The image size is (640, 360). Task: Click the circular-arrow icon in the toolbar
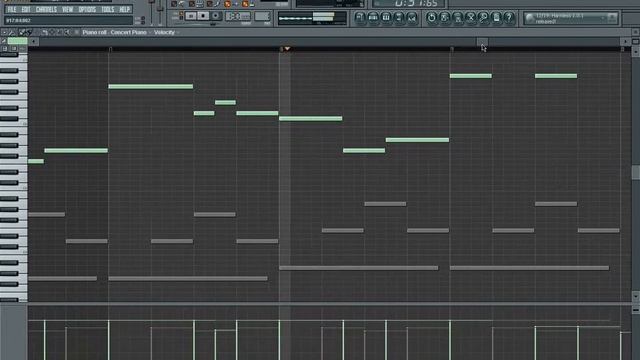431,17
